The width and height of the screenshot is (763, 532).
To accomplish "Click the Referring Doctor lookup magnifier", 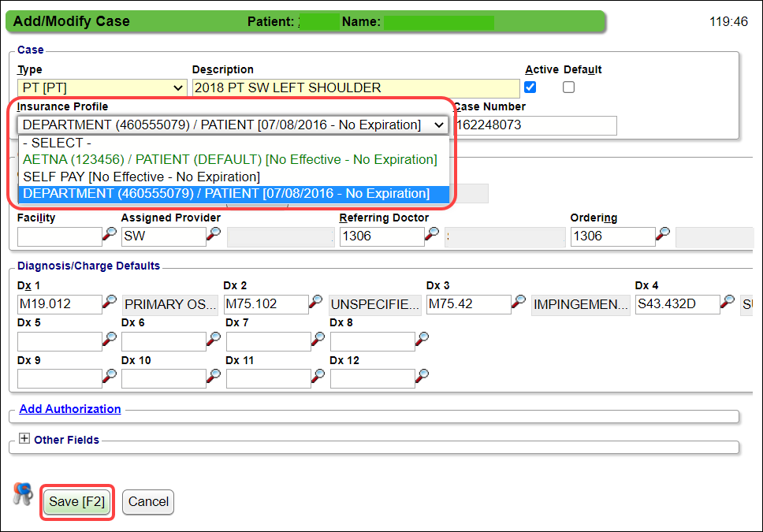I will [x=432, y=234].
